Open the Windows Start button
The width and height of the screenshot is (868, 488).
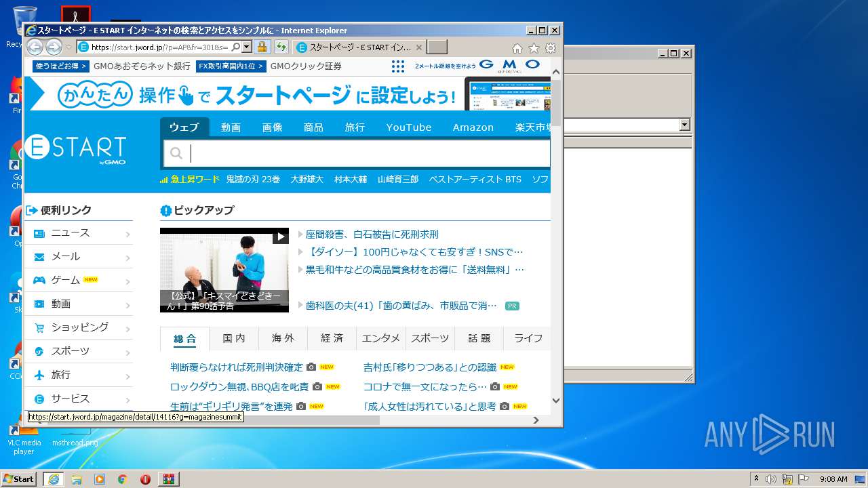(19, 479)
